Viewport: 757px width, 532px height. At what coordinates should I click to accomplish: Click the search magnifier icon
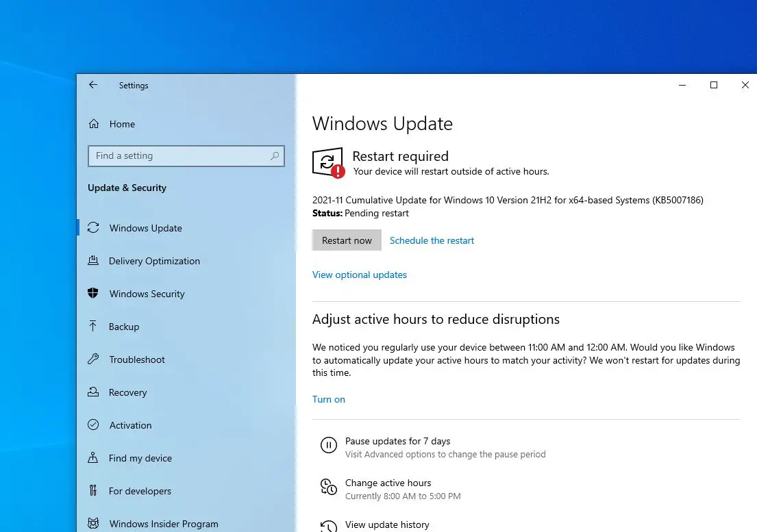274,156
